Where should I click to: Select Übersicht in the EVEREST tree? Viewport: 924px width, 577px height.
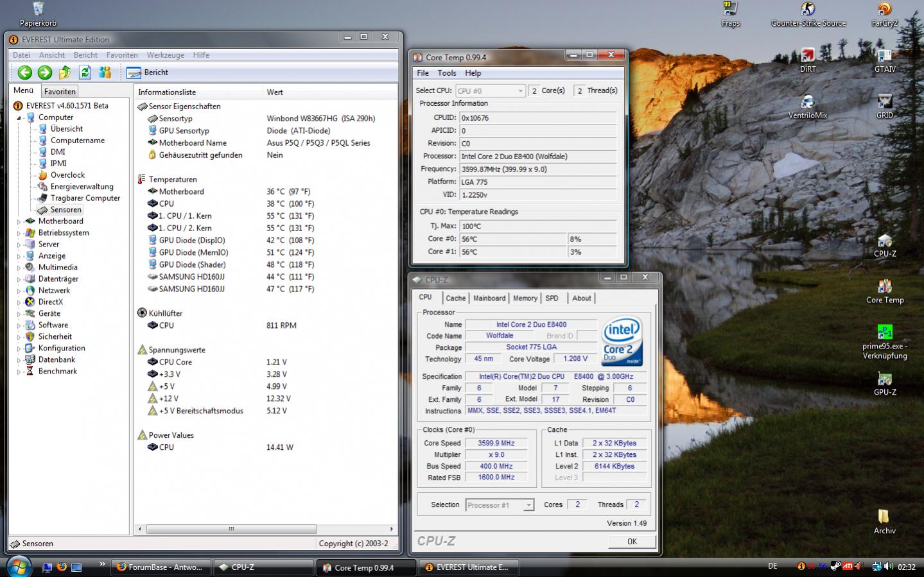click(67, 129)
